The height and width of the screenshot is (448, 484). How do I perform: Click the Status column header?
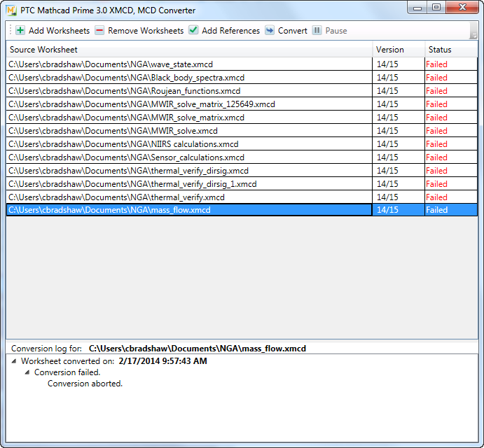coord(451,50)
